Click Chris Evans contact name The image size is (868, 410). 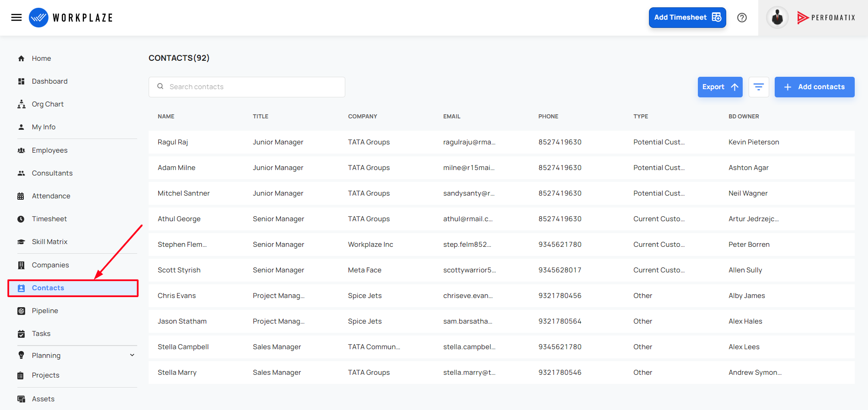pyautogui.click(x=177, y=296)
